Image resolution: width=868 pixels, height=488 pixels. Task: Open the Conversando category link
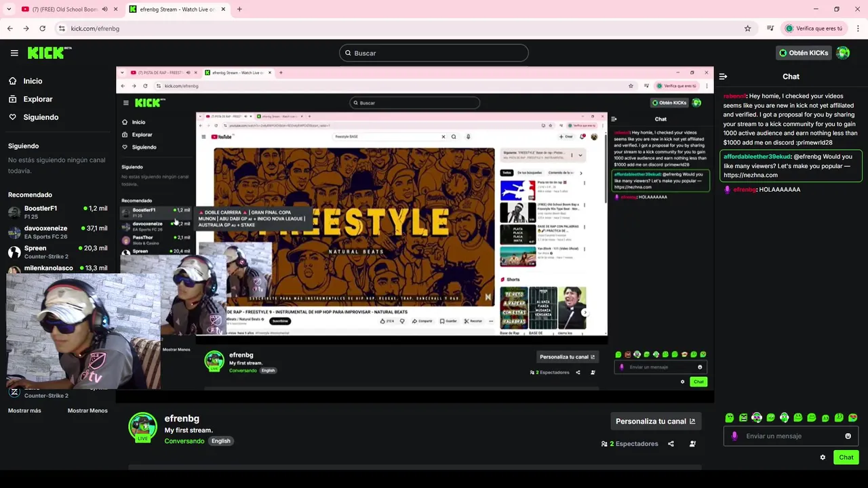pos(184,441)
